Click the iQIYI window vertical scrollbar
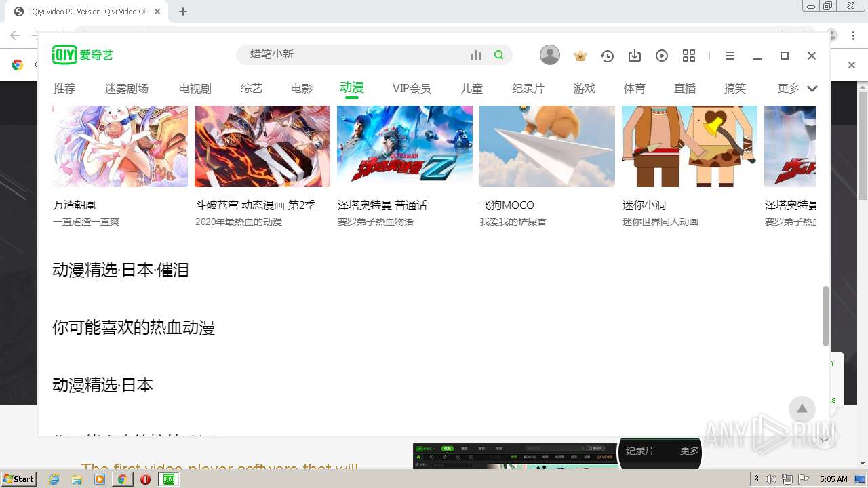The height and width of the screenshot is (488, 868). click(x=825, y=316)
